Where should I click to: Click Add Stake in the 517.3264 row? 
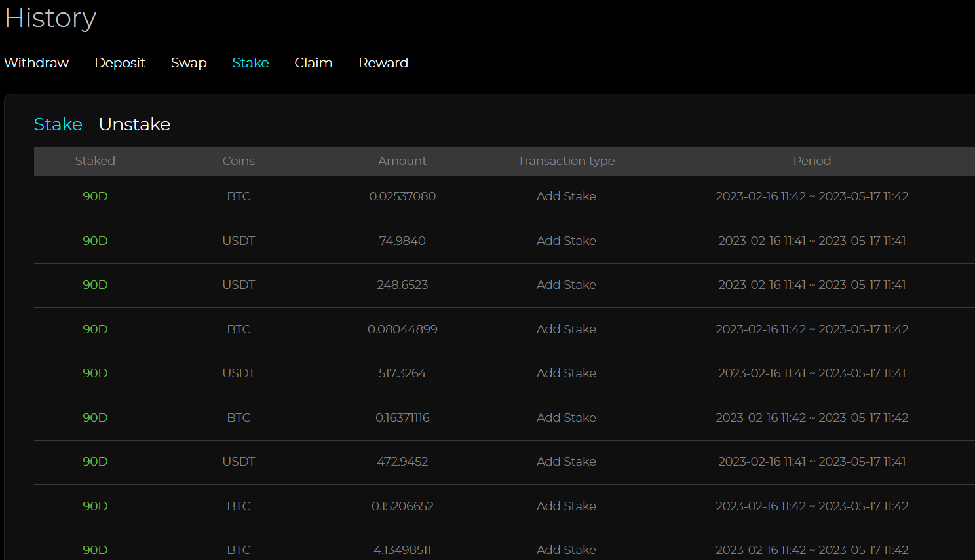(566, 373)
